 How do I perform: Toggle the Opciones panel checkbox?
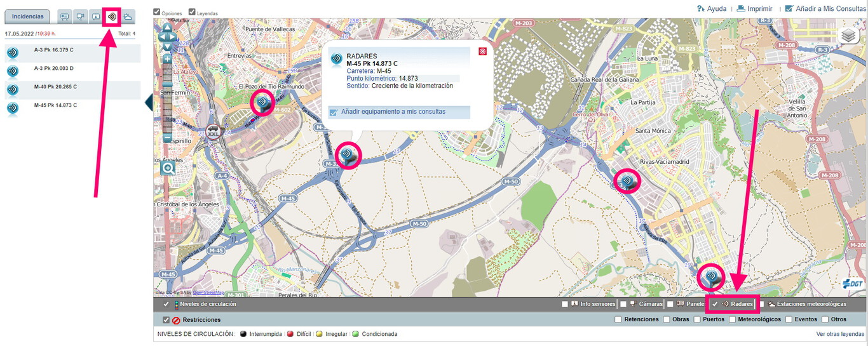coord(157,12)
